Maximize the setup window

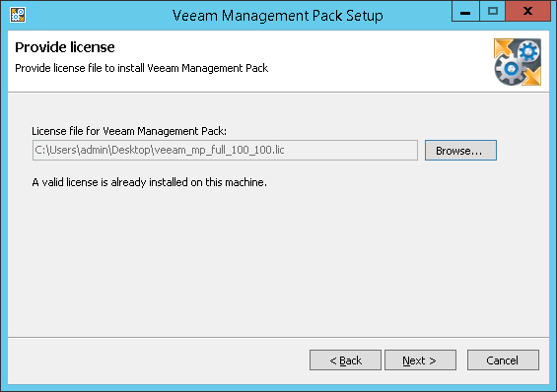coord(492,12)
